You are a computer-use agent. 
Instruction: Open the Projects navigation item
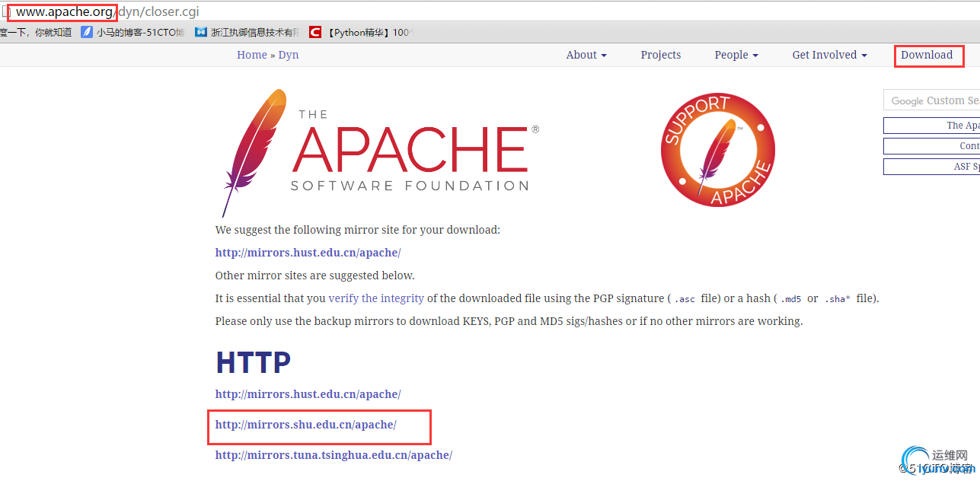click(x=661, y=55)
